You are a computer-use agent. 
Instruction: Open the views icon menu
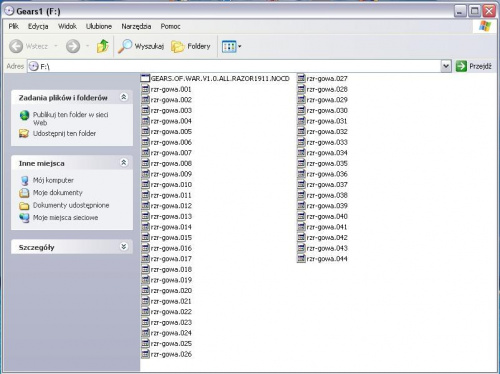point(229,47)
